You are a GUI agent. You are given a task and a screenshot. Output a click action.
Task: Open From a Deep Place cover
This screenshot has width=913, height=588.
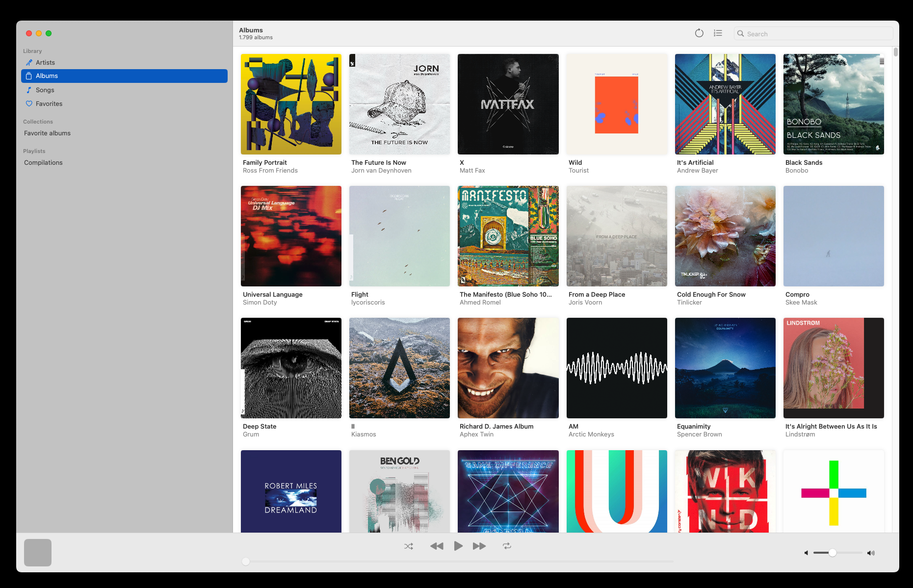click(x=617, y=236)
